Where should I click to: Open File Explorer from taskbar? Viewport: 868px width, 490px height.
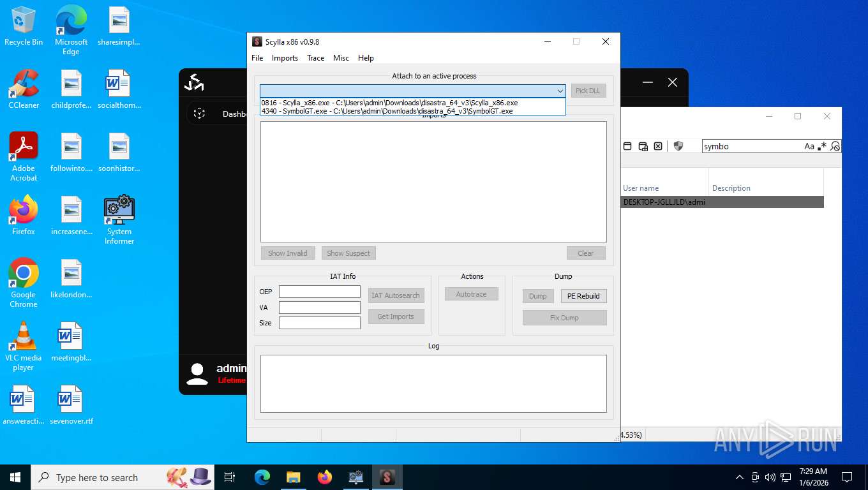pyautogui.click(x=293, y=477)
